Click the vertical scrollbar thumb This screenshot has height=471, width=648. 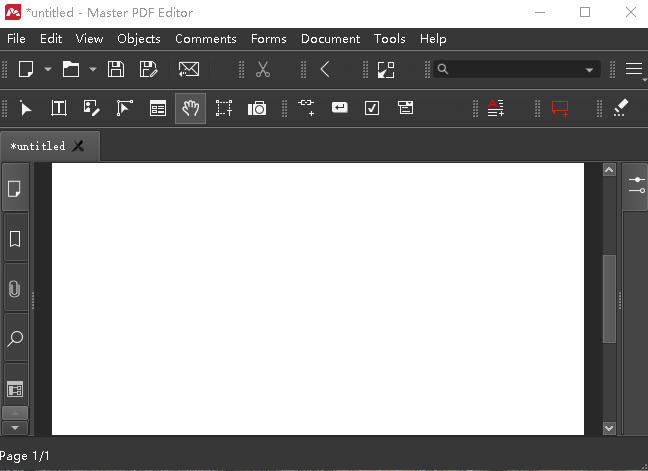pyautogui.click(x=609, y=299)
